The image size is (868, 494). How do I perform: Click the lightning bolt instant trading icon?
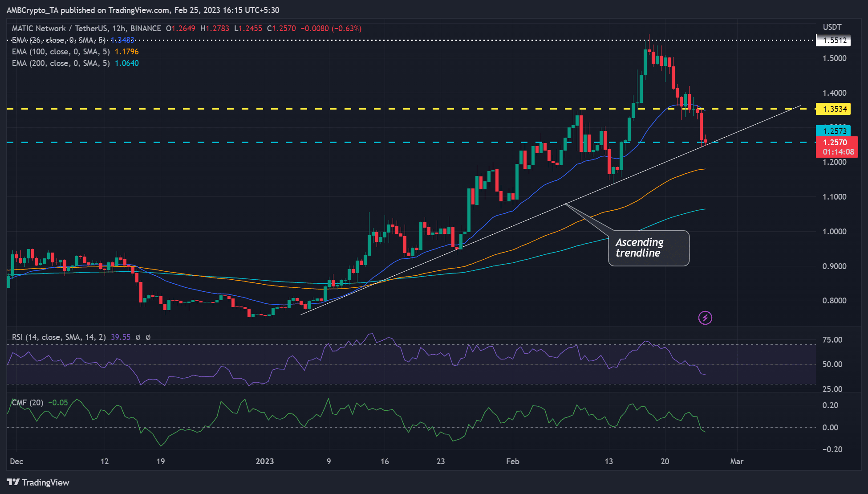pyautogui.click(x=705, y=317)
